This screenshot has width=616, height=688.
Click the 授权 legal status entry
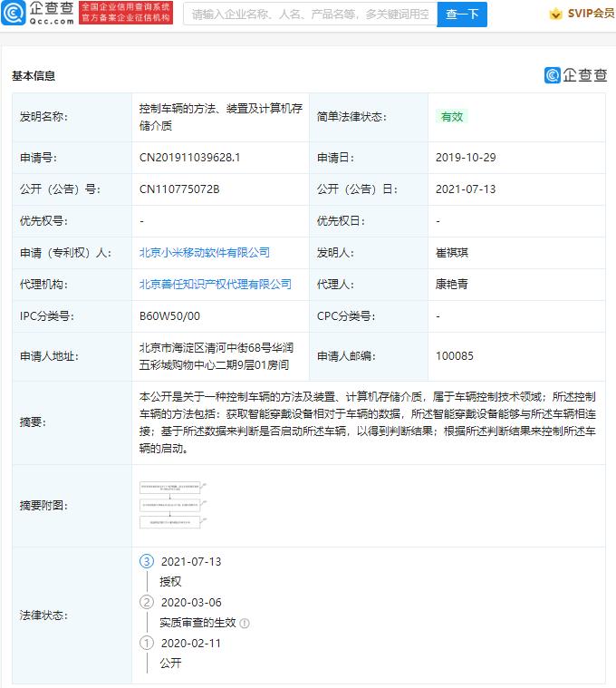(x=170, y=582)
